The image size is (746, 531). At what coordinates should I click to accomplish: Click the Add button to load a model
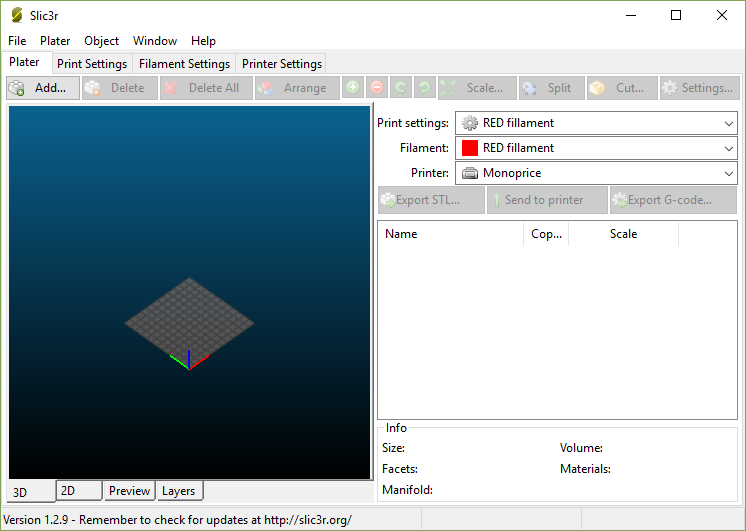coord(42,88)
